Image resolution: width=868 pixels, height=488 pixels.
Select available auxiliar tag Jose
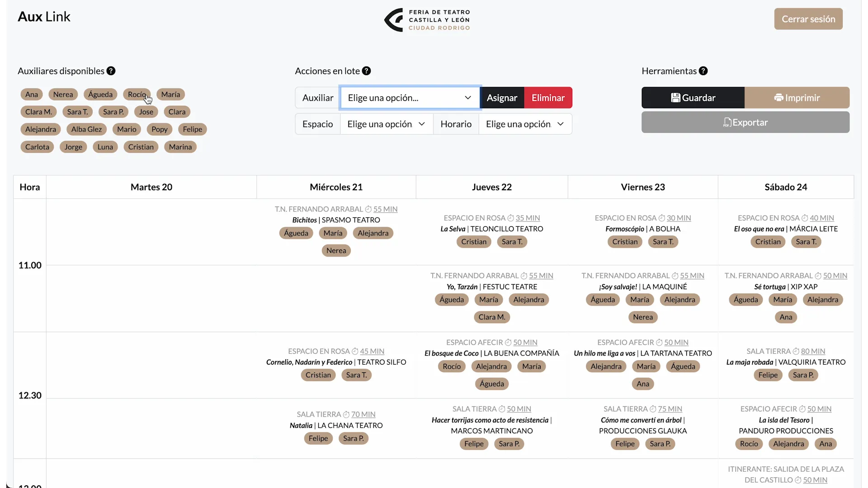pos(146,112)
